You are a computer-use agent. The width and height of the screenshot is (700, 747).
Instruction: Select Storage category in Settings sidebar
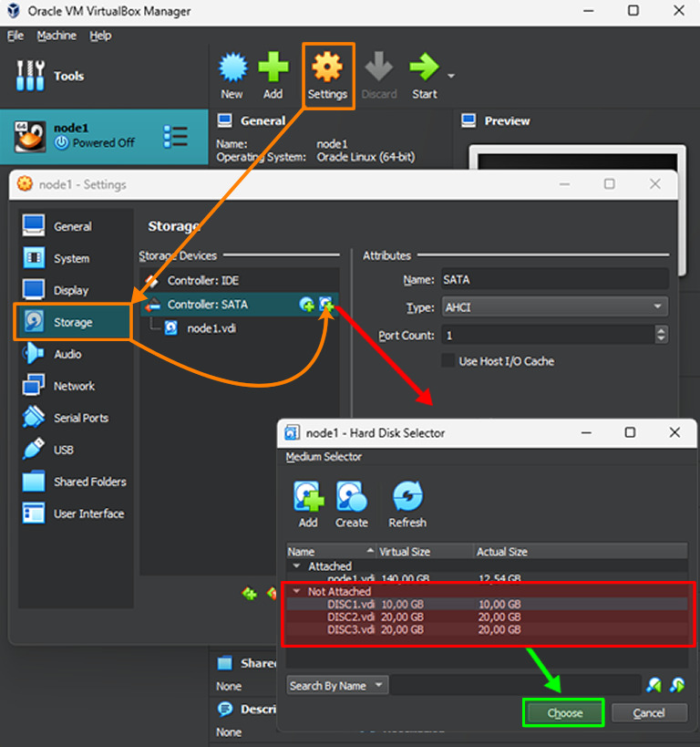point(73,322)
